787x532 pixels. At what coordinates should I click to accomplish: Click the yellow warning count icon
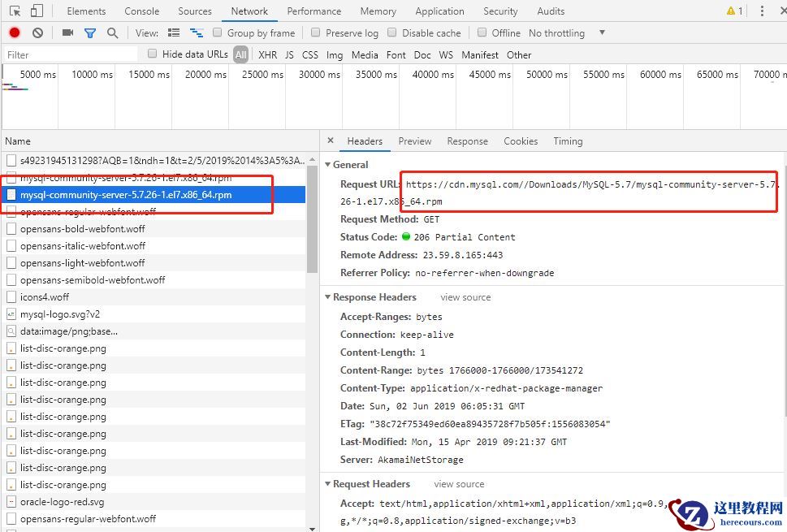(x=734, y=11)
